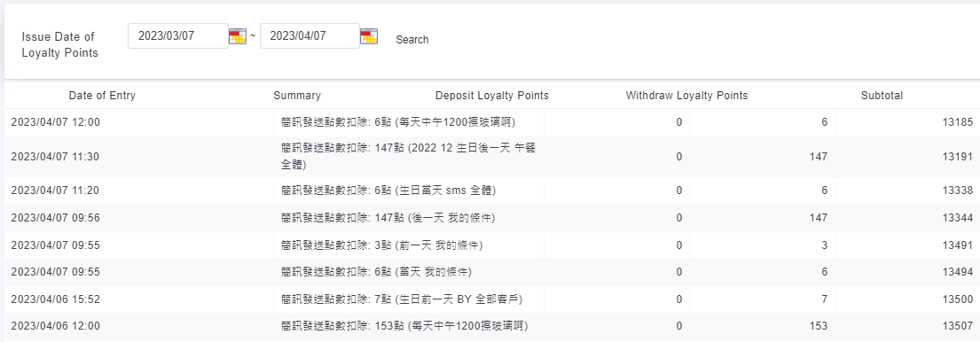
Task: Click the withdraw value 7
Action: [x=825, y=299]
